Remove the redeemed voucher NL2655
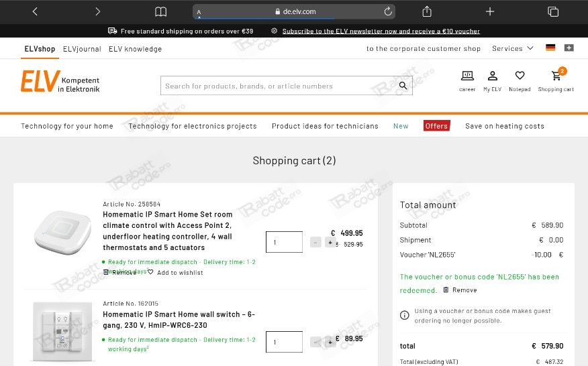The width and height of the screenshot is (588, 366). (x=460, y=290)
